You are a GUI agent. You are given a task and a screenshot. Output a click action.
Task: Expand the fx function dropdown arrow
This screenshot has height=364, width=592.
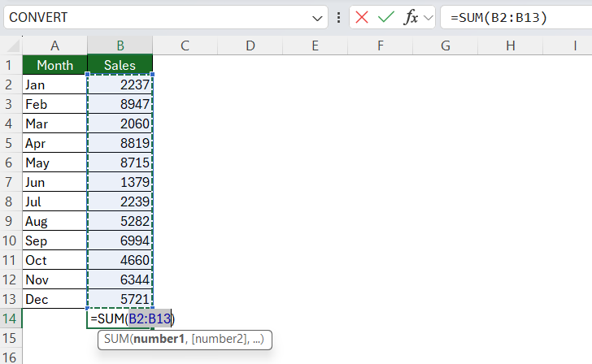[x=428, y=18]
